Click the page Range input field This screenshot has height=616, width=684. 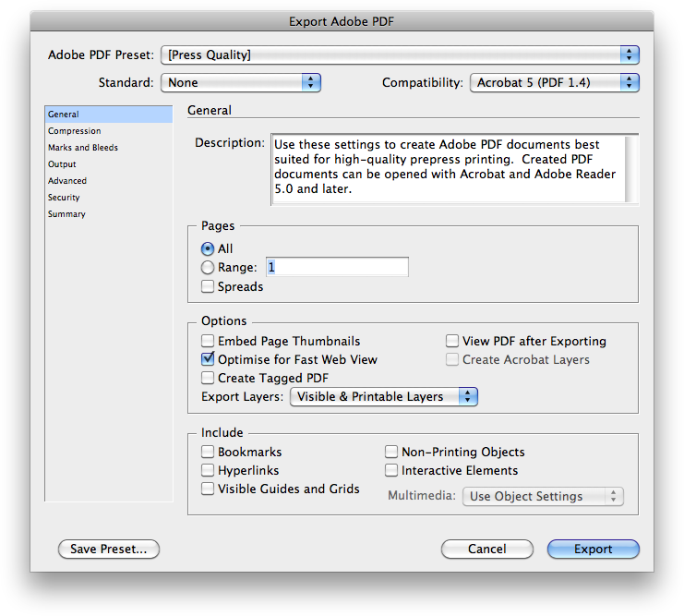coord(337,267)
